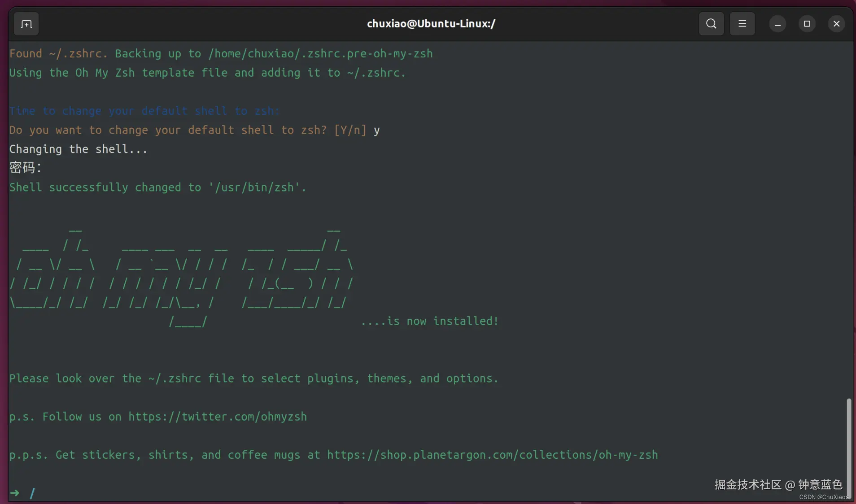
Task: Click the 'Shell successfully changed' line
Action: click(158, 187)
